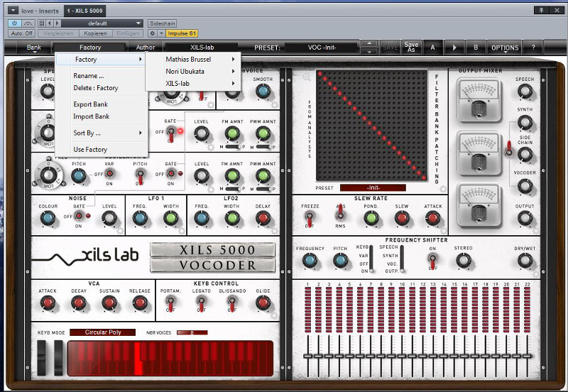
Task: Click the NBR VOICES value field
Action: [192, 332]
